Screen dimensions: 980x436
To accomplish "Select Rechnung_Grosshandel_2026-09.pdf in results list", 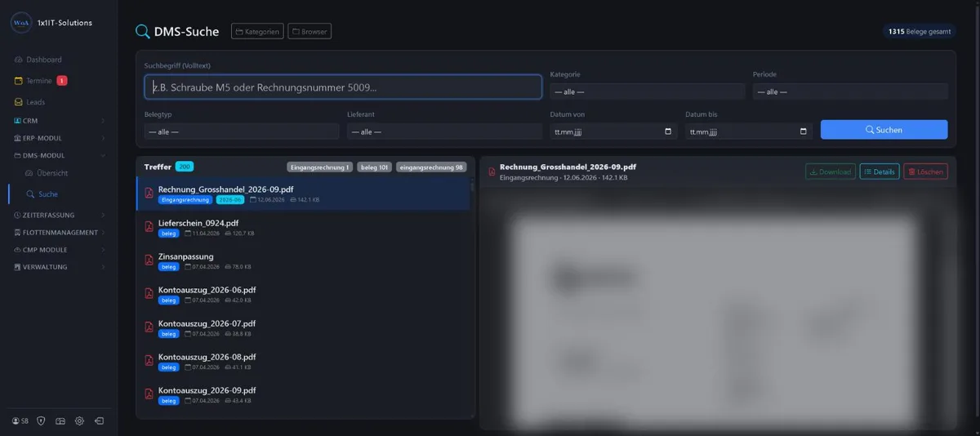I will [304, 194].
